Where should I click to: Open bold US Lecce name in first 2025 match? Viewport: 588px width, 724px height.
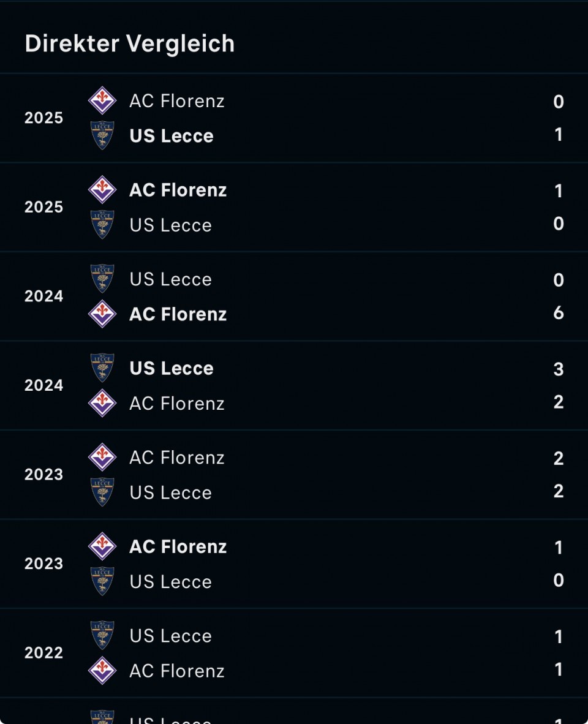tap(171, 136)
